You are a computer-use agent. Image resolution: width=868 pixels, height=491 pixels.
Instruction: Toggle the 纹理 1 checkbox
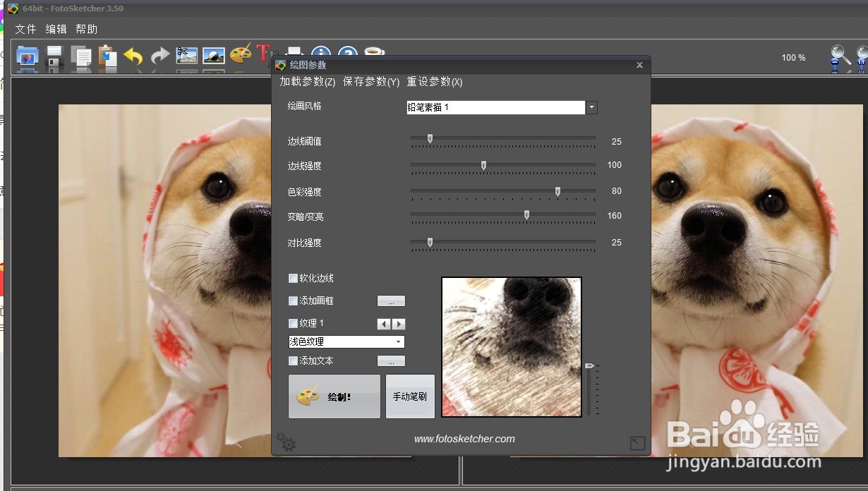(293, 323)
